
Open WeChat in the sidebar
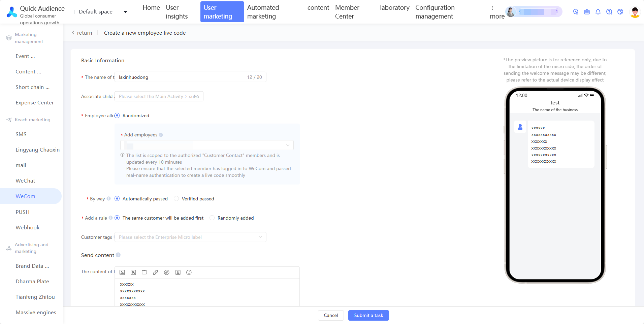25,181
